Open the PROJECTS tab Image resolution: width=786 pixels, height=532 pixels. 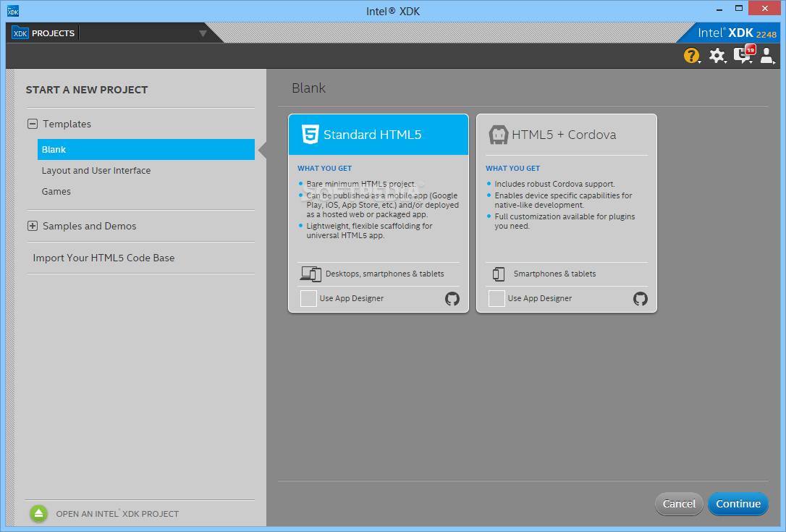[53, 33]
